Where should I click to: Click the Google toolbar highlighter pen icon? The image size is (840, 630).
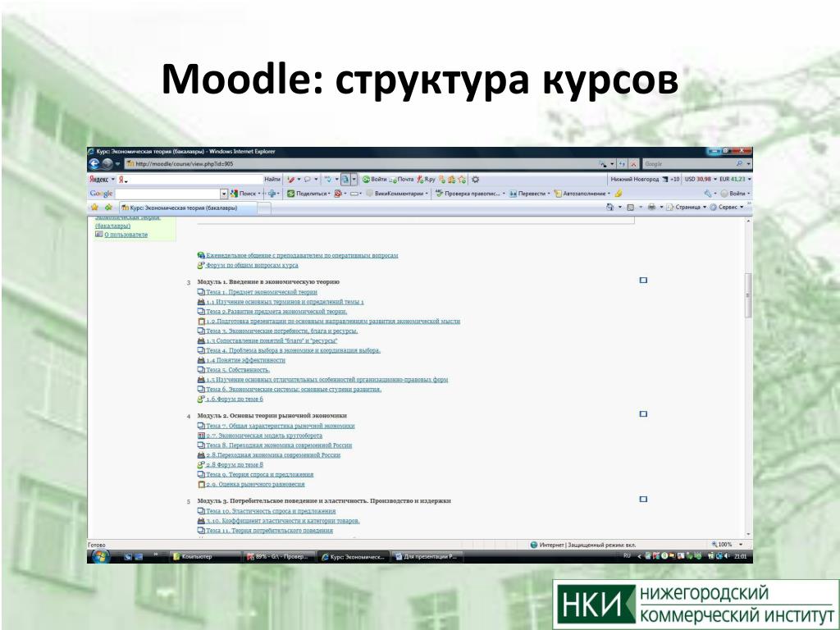619,194
